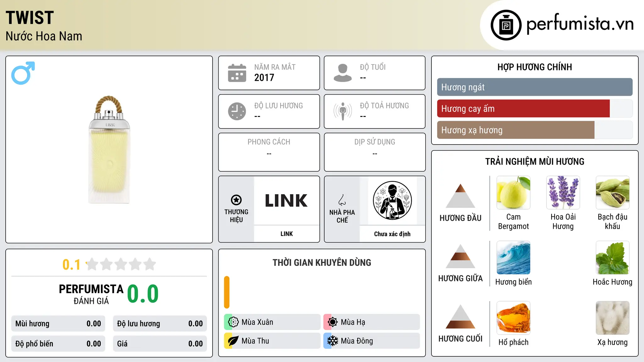The height and width of the screenshot is (362, 644).
Task: Select the Hương biển ocean wave image
Action: (x=514, y=258)
